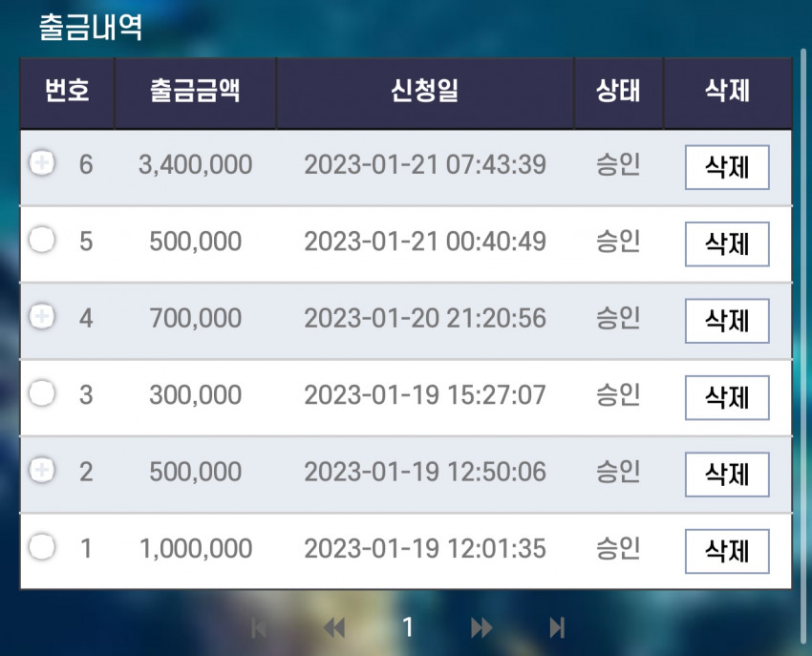The height and width of the screenshot is (656, 812).
Task: Delete the 300,000 withdrawal entry
Action: (727, 397)
